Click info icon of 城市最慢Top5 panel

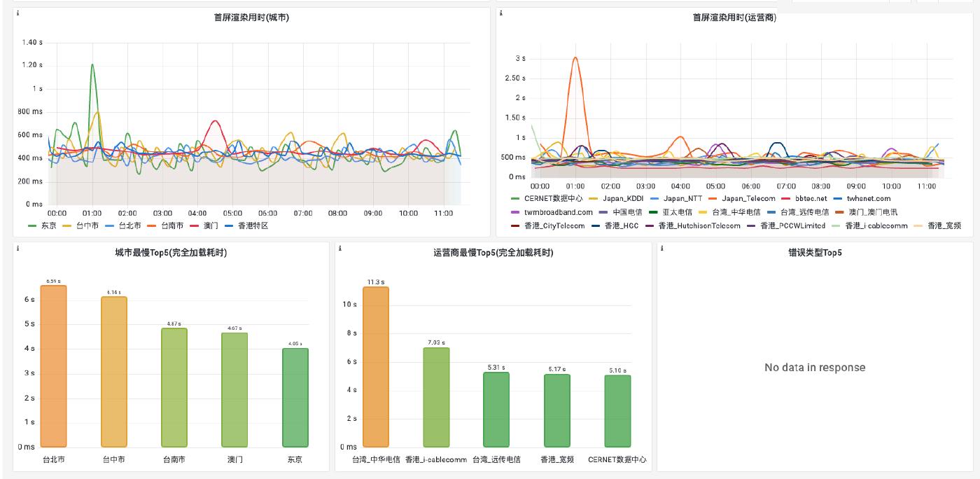tap(17, 249)
